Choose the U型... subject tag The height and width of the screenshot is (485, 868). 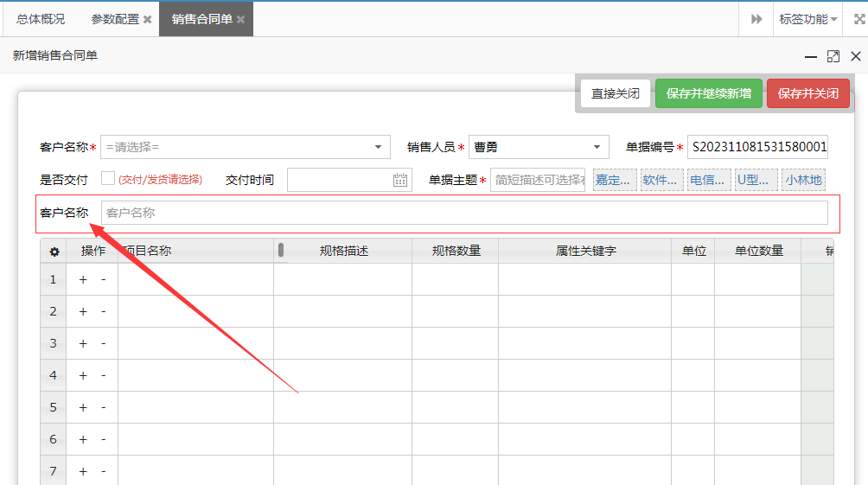pyautogui.click(x=756, y=181)
